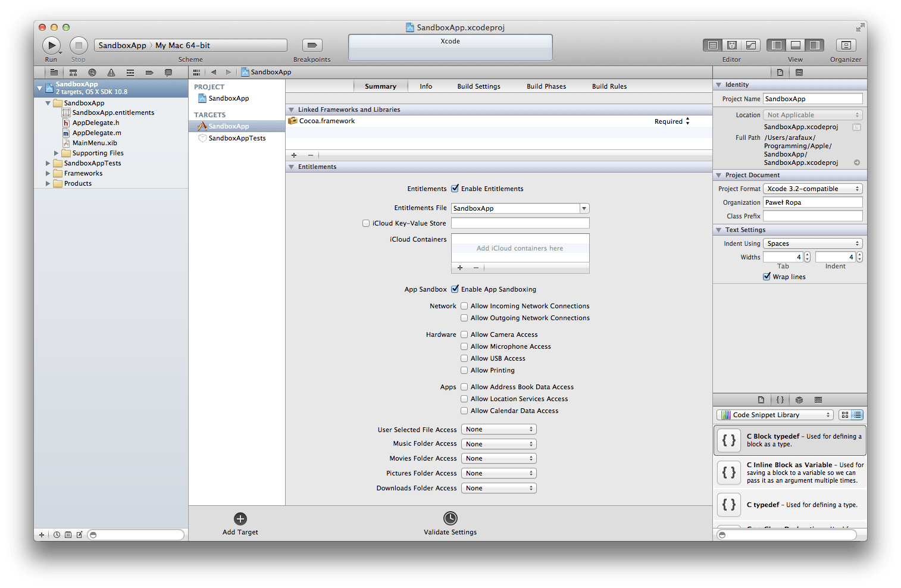Select the Summary tab
901x588 pixels.
click(380, 86)
